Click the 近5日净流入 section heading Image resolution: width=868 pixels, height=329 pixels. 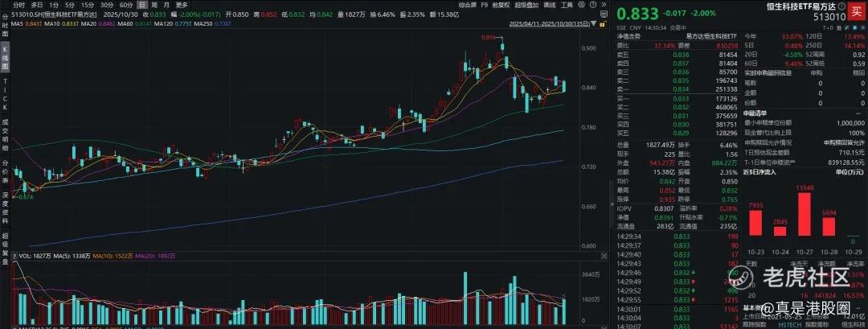tap(759, 172)
